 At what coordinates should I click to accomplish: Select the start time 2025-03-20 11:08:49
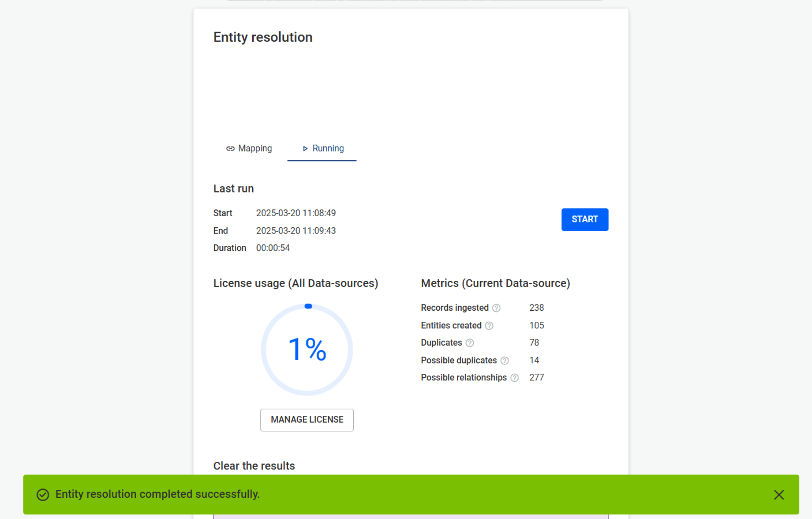click(x=296, y=213)
